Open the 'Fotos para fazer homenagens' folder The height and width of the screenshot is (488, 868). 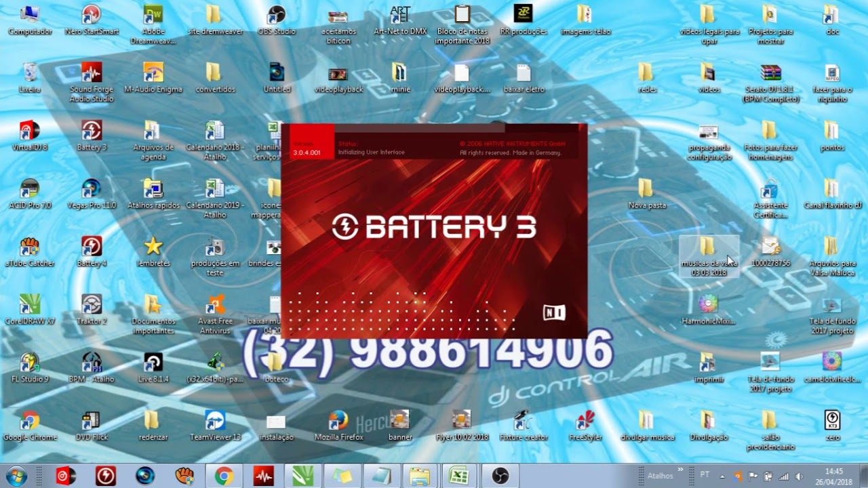pyautogui.click(x=771, y=140)
